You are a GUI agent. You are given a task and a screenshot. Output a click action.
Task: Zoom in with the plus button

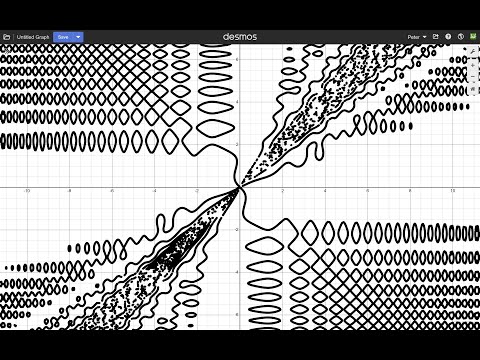473,66
